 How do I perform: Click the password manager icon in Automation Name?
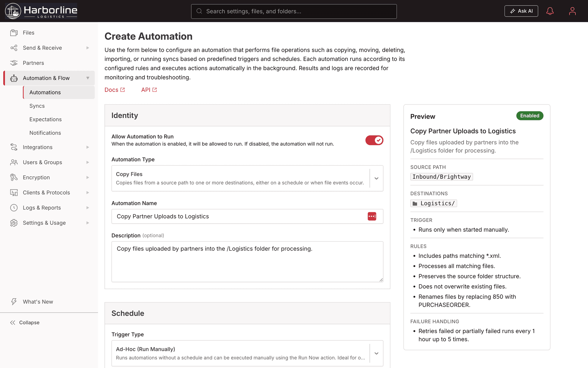[x=372, y=216]
